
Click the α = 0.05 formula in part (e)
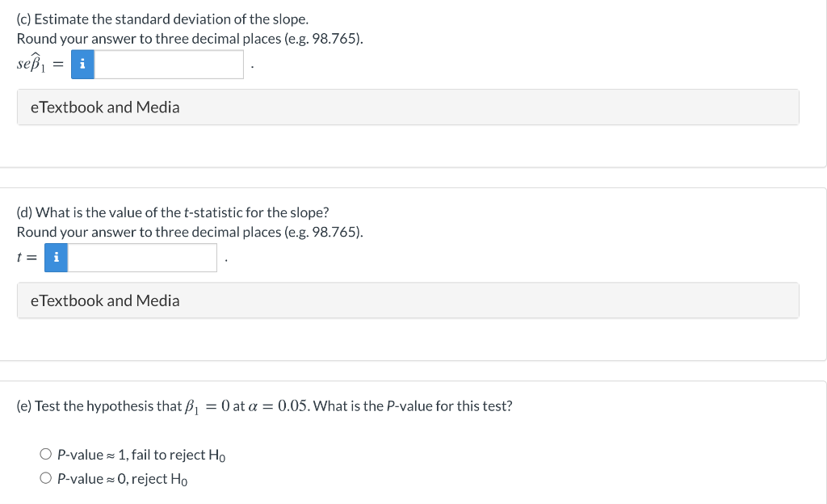[278, 406]
